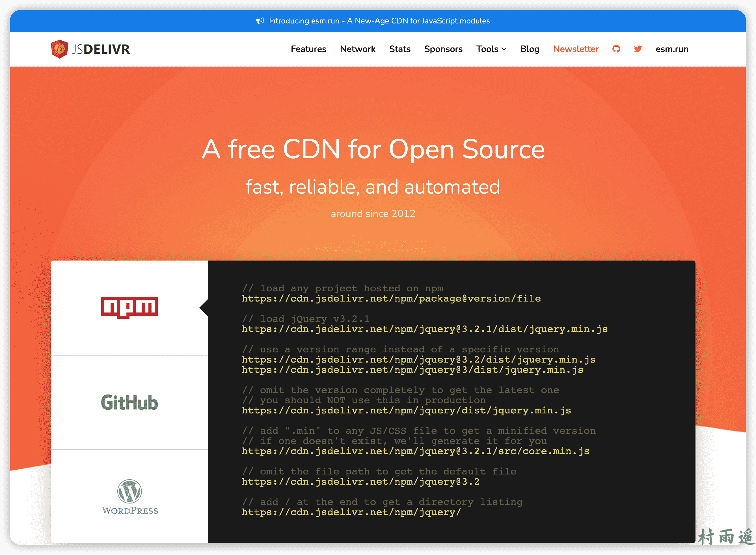The height and width of the screenshot is (555, 756).
Task: Click the megaphone announcement icon
Action: click(260, 21)
